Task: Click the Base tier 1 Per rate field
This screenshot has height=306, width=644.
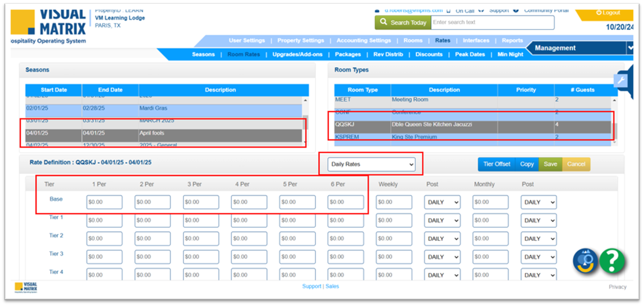Action: (x=104, y=202)
